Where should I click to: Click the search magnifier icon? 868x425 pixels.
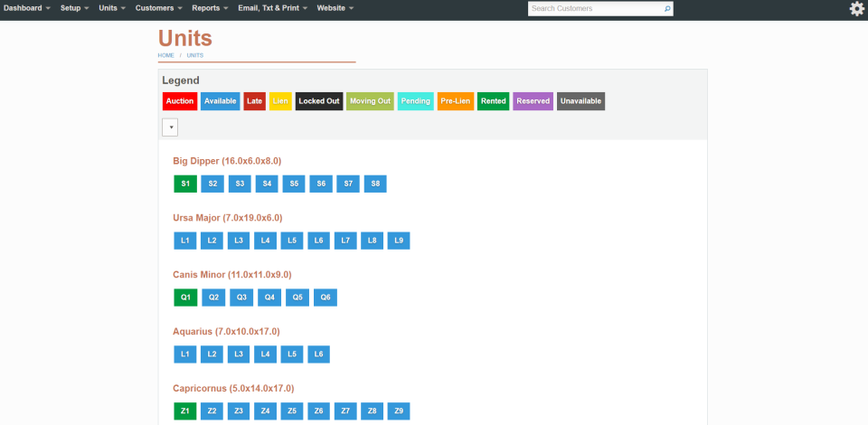tap(667, 9)
